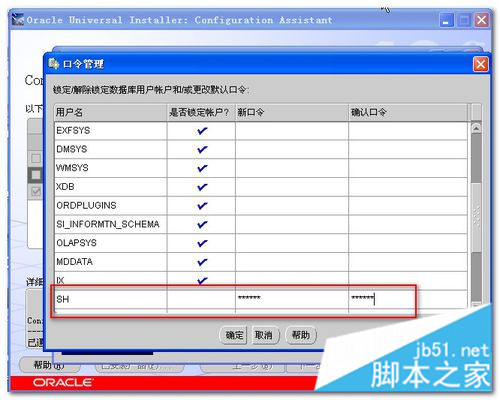
Task: Click new password cell for XDB
Action: [292, 187]
